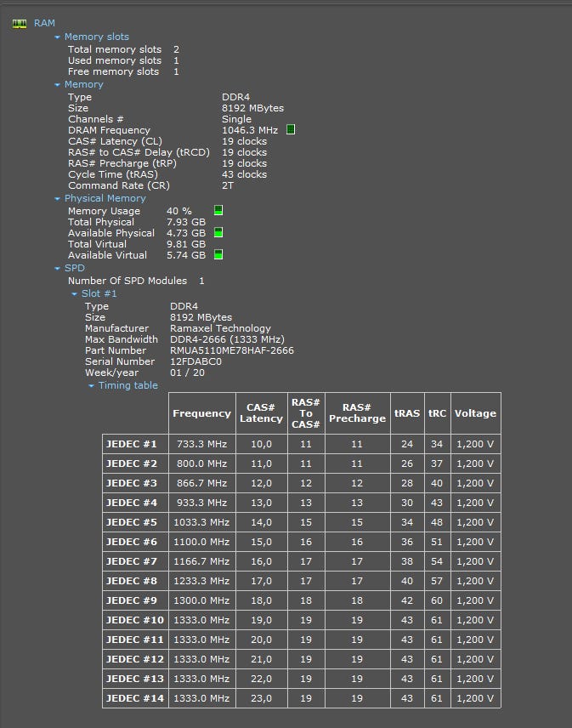Click the RAM heading link
The image size is (572, 728).
pyautogui.click(x=44, y=24)
